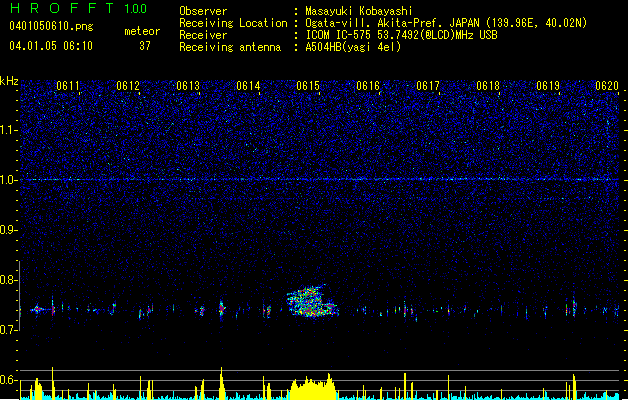Image resolution: width=629 pixels, height=400 pixels.
Task: Click the 0.6 kHz axis label
Action: point(9,380)
